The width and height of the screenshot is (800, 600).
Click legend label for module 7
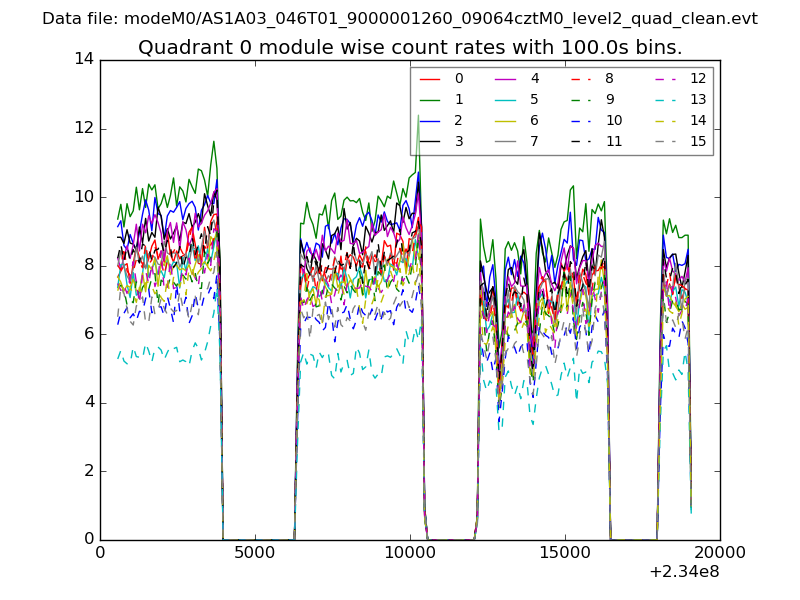(534, 141)
